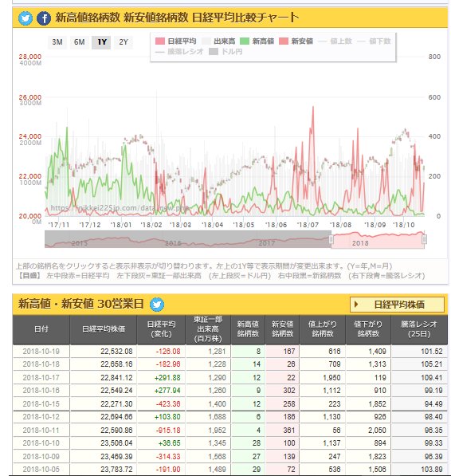The height and width of the screenshot is (476, 451).
Task: Show 値下数 series in legend
Action: (374, 41)
